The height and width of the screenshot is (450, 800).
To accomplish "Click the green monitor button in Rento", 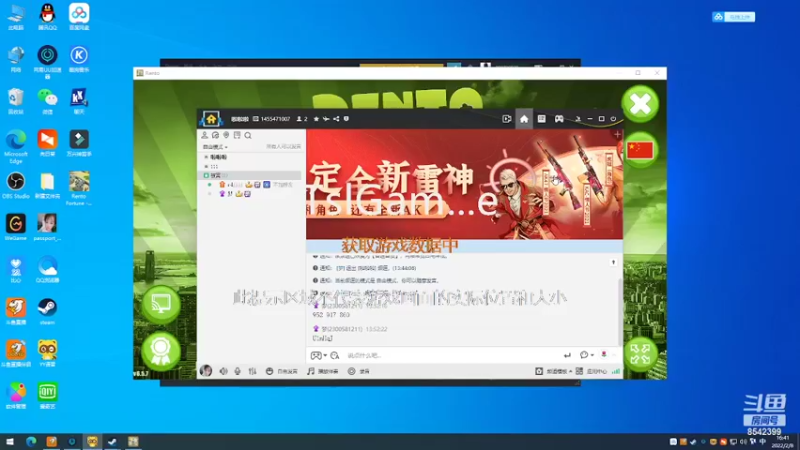I will [x=161, y=305].
